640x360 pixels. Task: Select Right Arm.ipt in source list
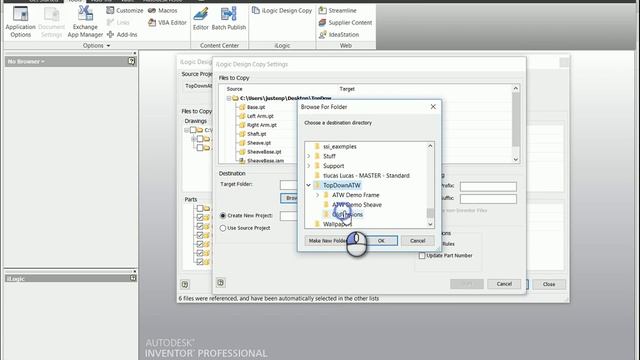click(262, 125)
